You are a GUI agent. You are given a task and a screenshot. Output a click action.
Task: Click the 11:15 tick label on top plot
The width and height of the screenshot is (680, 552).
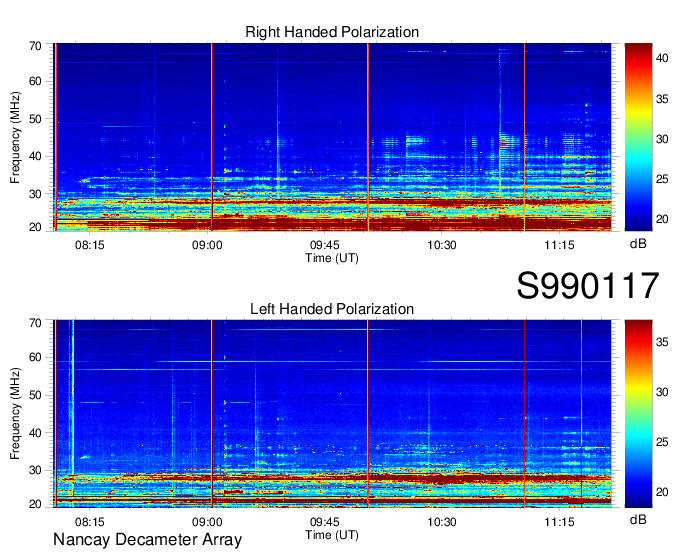(x=559, y=245)
